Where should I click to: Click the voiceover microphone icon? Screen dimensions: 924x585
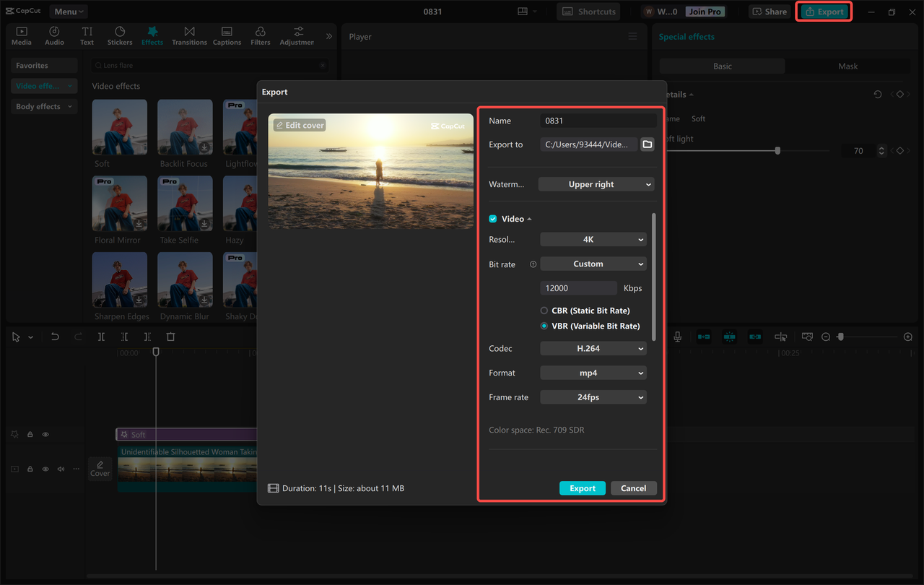click(676, 336)
